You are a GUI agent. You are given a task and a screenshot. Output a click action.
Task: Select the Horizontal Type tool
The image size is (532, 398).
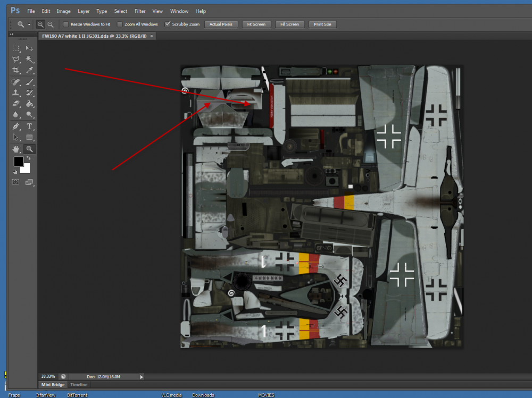click(x=30, y=126)
